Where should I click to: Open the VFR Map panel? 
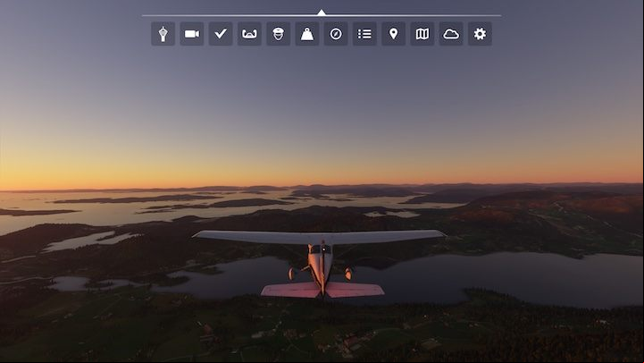422,34
